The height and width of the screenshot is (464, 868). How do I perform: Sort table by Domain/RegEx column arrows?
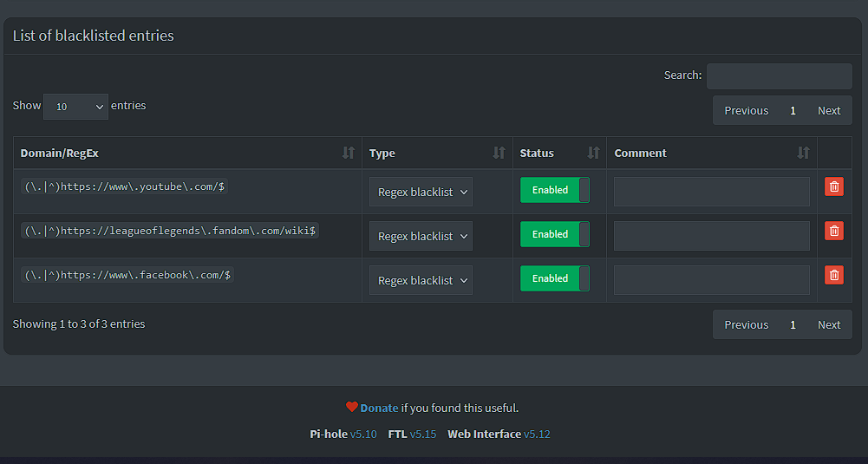349,153
